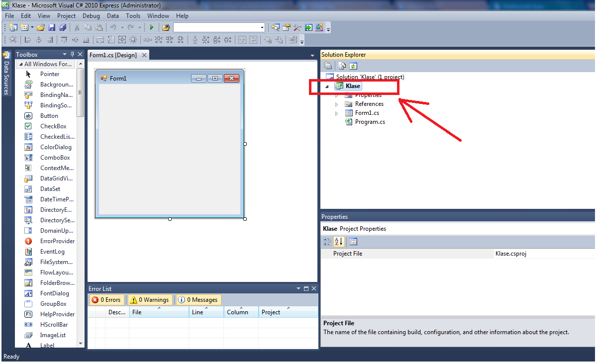
Task: Collapse the All Windows Forms toolbox group
Action: pyautogui.click(x=21, y=64)
